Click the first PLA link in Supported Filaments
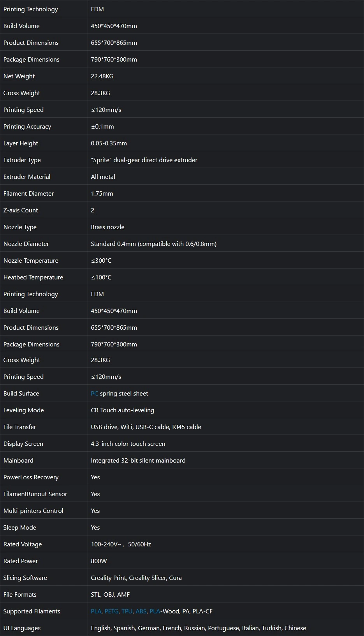This screenshot has width=364, height=636. click(x=96, y=611)
